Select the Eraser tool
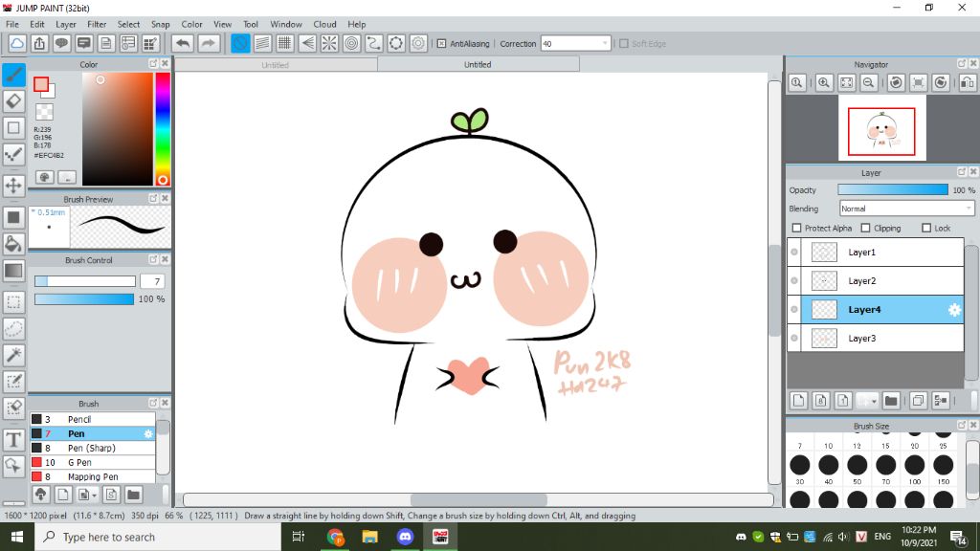Screen dimensions: 980x551 13,101
